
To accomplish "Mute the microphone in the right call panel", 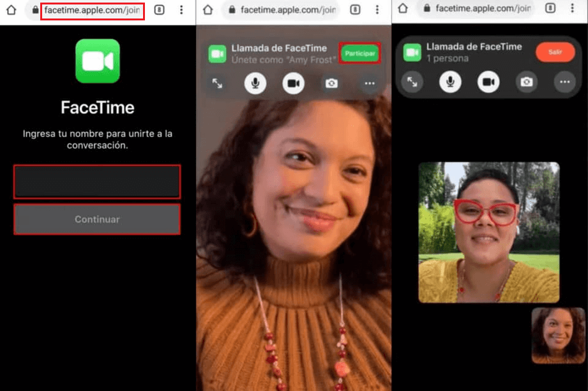I will [450, 82].
